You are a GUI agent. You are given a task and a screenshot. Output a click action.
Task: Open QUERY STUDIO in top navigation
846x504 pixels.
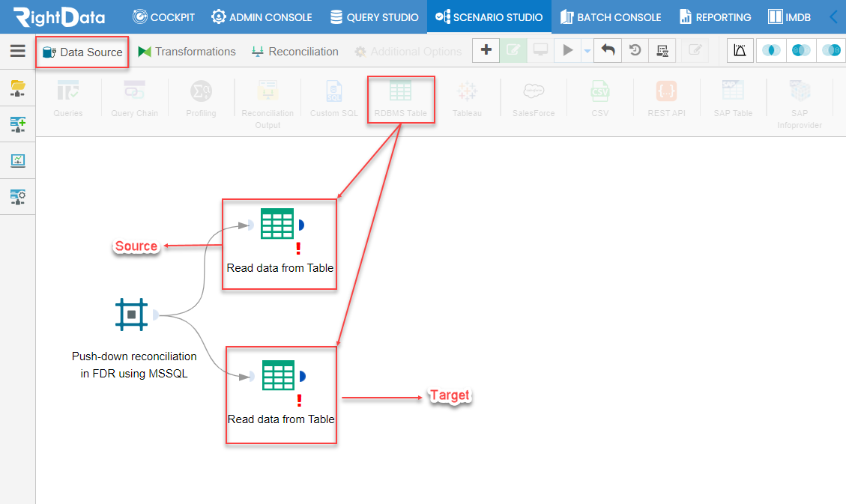pyautogui.click(x=375, y=16)
